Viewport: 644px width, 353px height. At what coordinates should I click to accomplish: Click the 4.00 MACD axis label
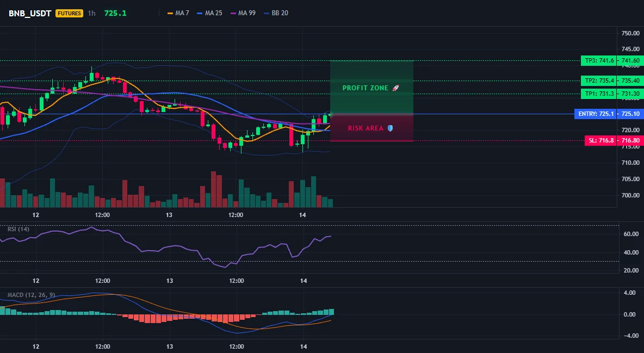(x=630, y=293)
